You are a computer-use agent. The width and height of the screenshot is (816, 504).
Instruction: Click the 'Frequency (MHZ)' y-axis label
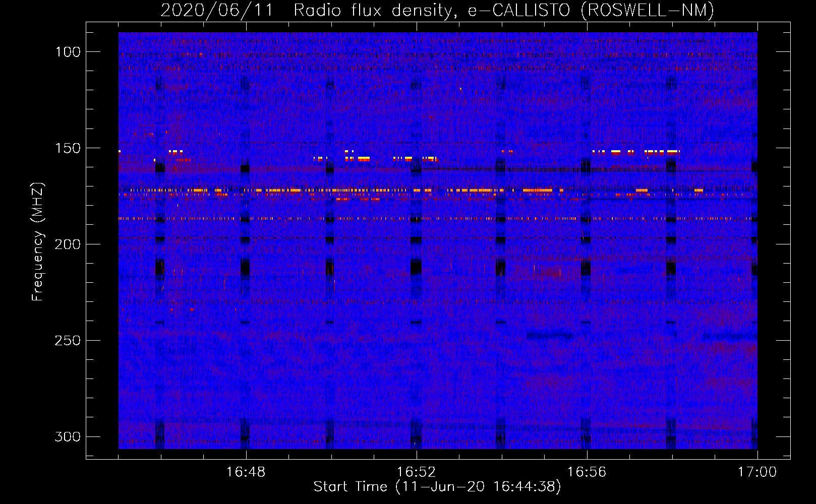point(38,241)
